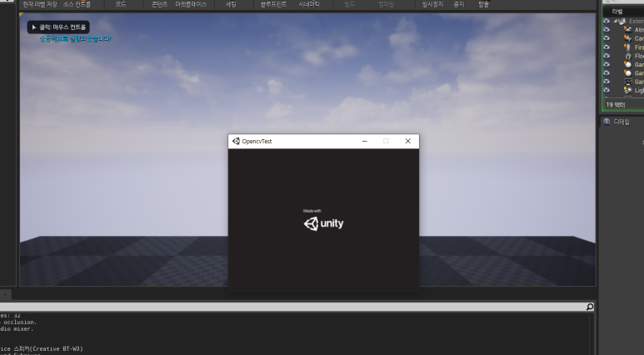Open the 마켓플레이스 toolbar button
644x355 pixels.
[x=191, y=4]
